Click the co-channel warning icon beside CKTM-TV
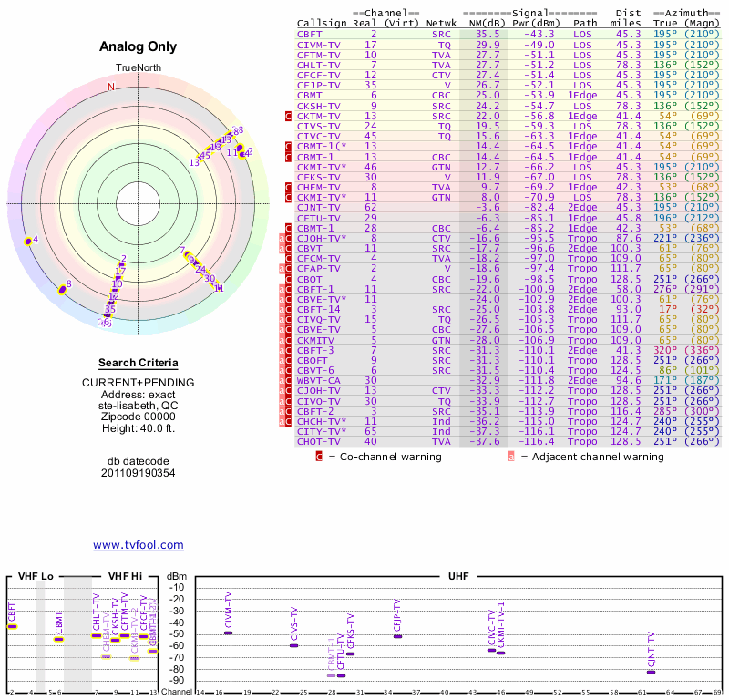The height and width of the screenshot is (700, 729). (289, 116)
